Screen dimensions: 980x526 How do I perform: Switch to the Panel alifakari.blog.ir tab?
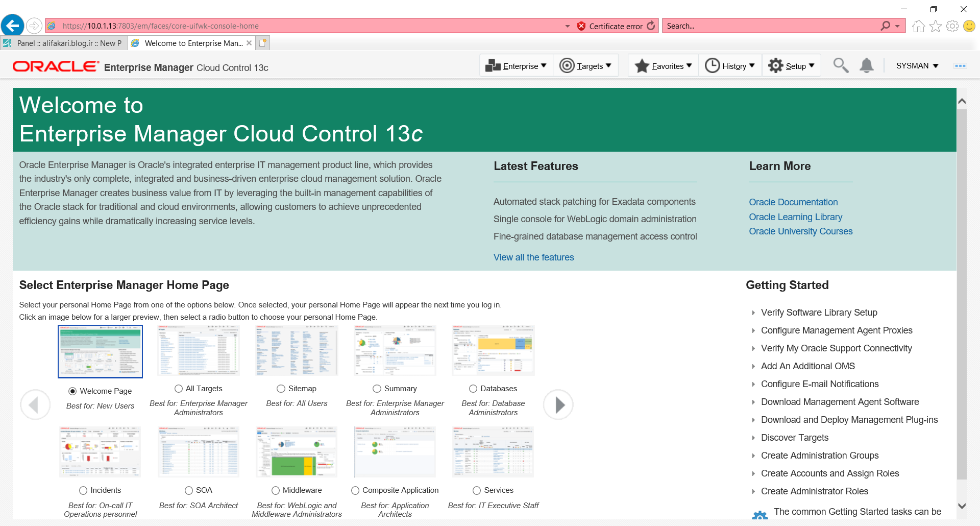[64, 43]
